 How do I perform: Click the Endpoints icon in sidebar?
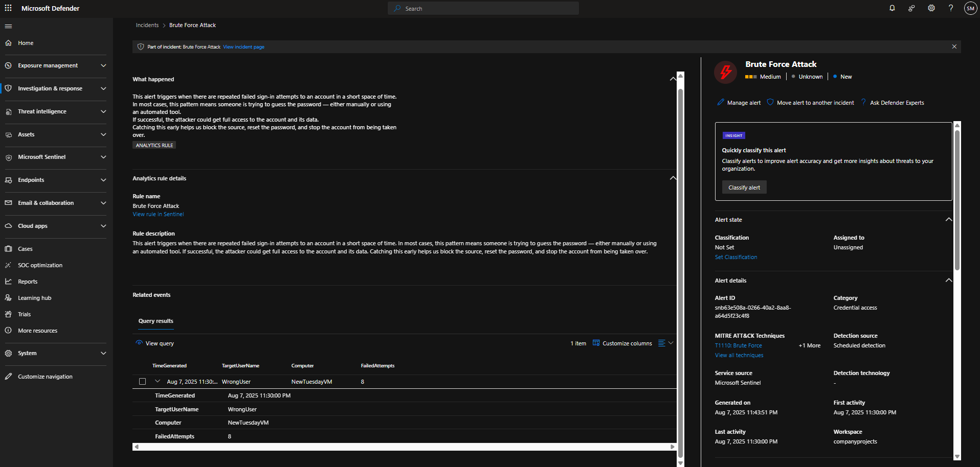(x=8, y=180)
